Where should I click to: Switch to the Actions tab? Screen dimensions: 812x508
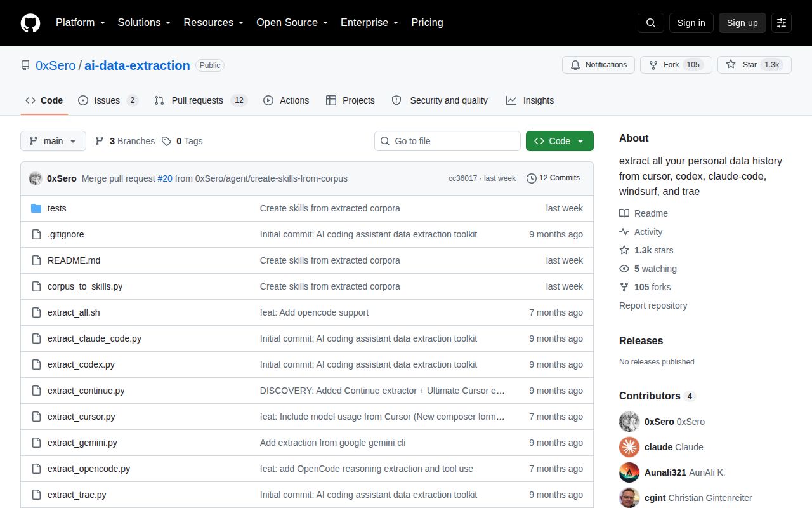[286, 100]
